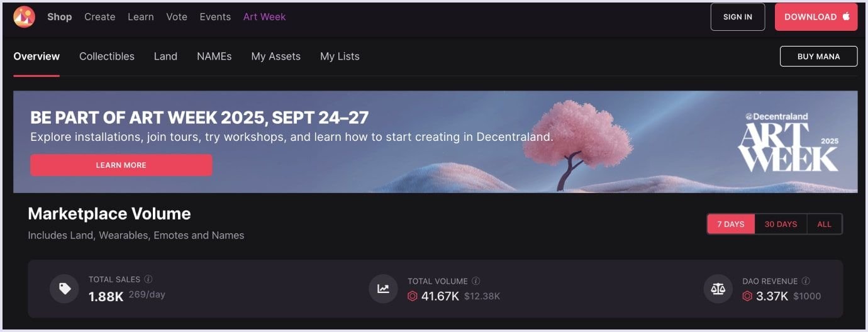The image size is (868, 332).
Task: Select the 7 DAYS range toggle
Action: pos(731,224)
